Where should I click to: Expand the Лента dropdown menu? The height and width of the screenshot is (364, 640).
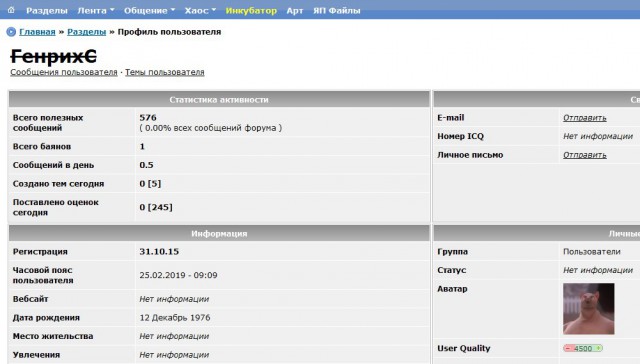(96, 11)
